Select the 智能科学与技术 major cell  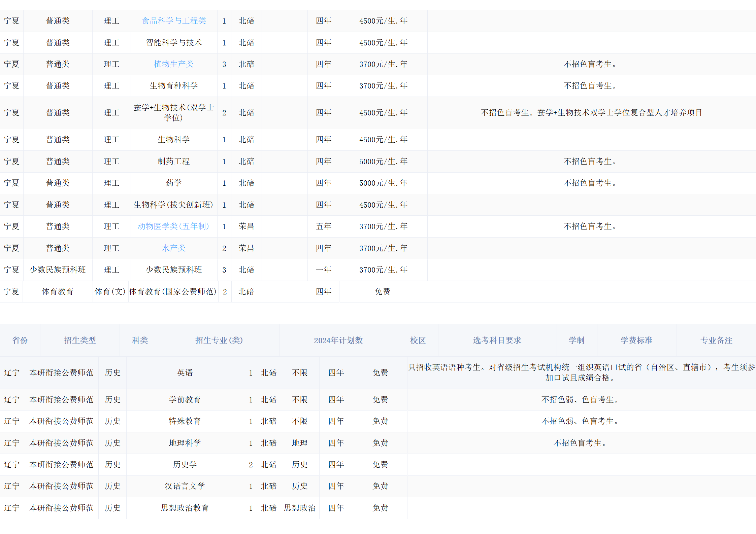(174, 42)
